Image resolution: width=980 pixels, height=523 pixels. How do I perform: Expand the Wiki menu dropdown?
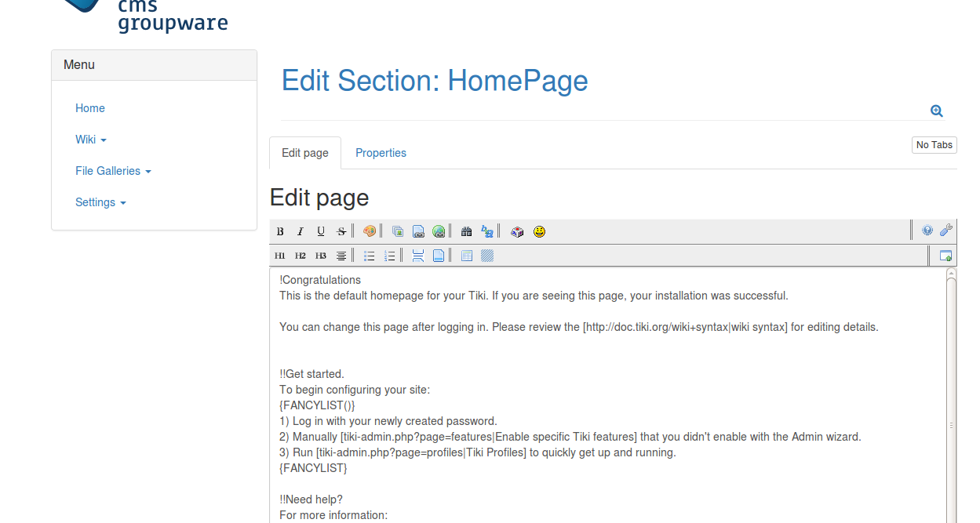pyautogui.click(x=91, y=140)
